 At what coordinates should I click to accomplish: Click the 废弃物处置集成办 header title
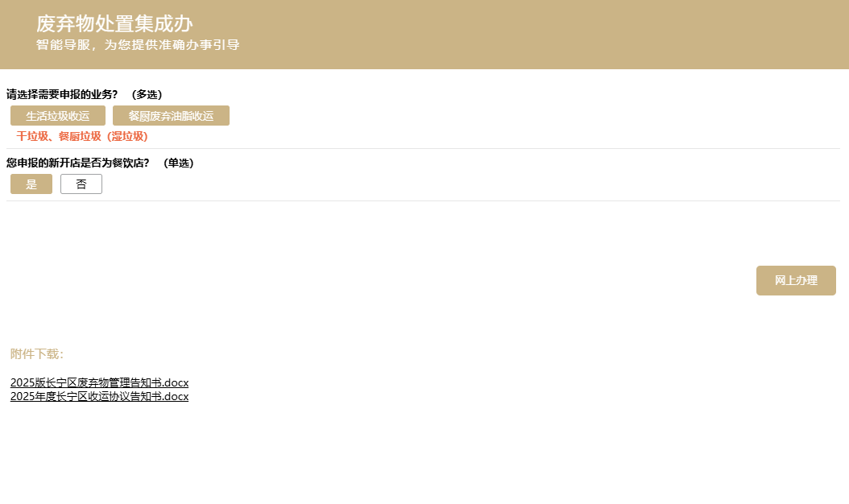click(x=114, y=24)
